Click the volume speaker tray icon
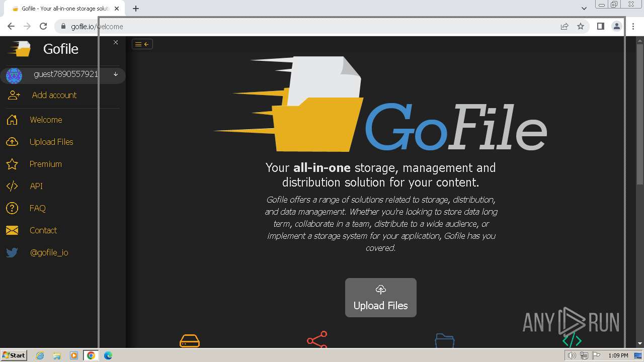Viewport: 644px width, 362px height. tap(572, 355)
